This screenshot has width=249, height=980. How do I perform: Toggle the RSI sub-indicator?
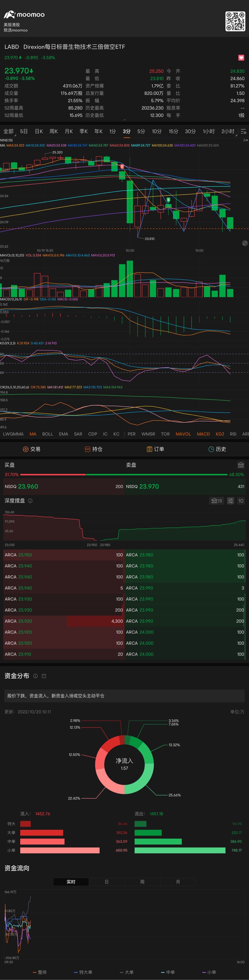pyautogui.click(x=233, y=434)
